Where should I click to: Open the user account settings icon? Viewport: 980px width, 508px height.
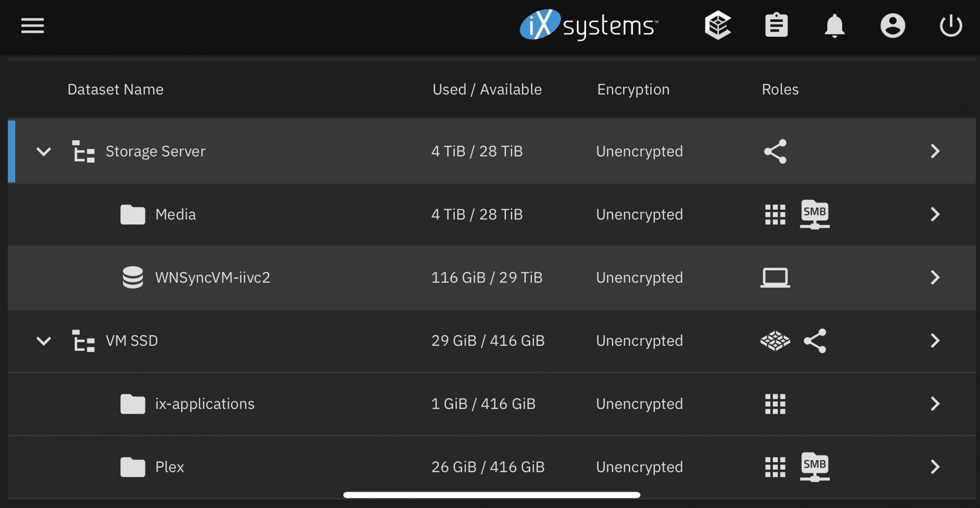click(x=893, y=26)
